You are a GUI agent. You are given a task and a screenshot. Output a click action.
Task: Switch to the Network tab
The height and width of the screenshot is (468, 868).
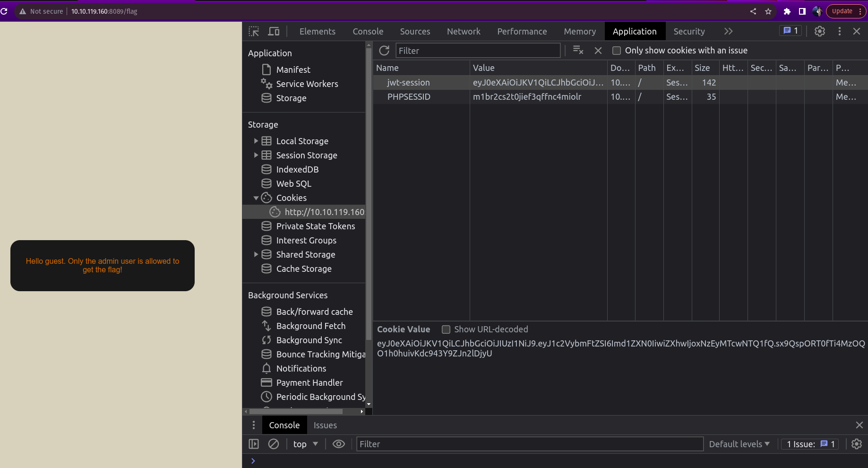tap(463, 31)
